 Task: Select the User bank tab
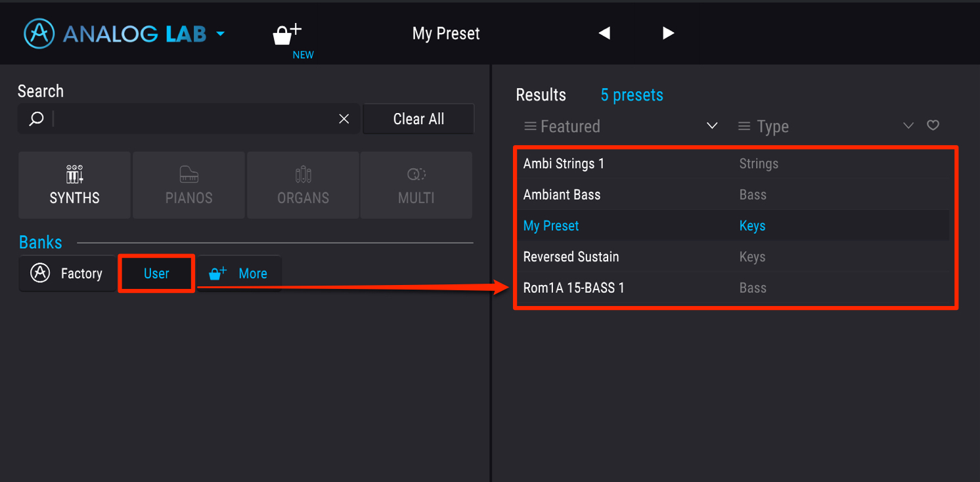pyautogui.click(x=156, y=273)
